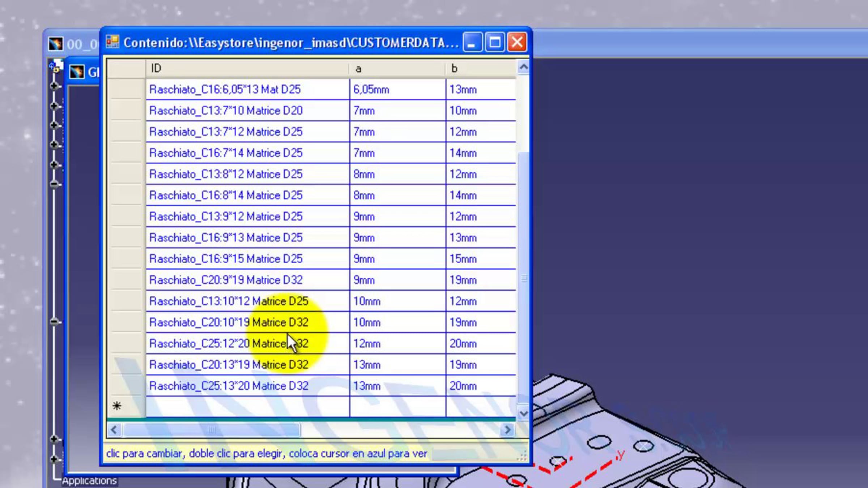Click the right arrow of the horizontal scrollbar

(x=507, y=429)
